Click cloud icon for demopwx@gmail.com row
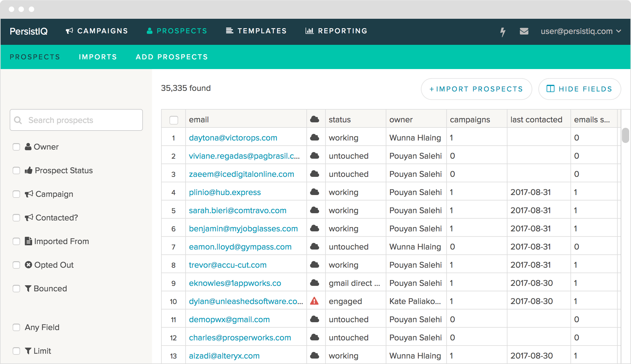 pyautogui.click(x=315, y=319)
